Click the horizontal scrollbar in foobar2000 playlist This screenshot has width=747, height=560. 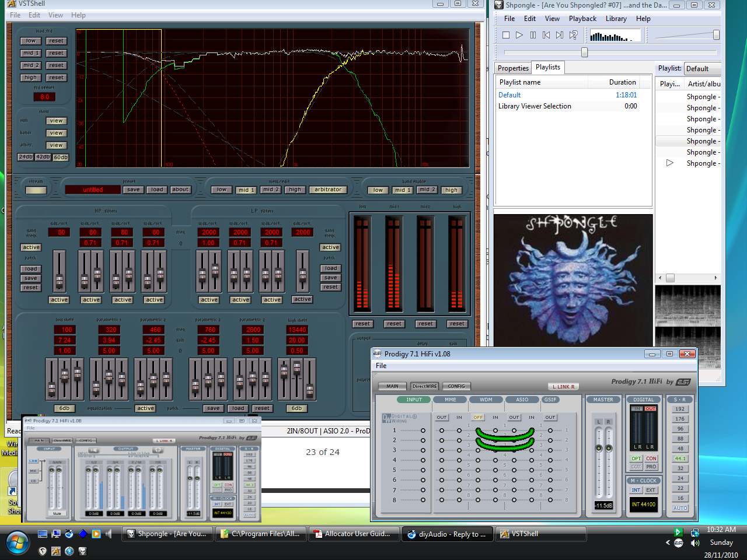pyautogui.click(x=688, y=278)
